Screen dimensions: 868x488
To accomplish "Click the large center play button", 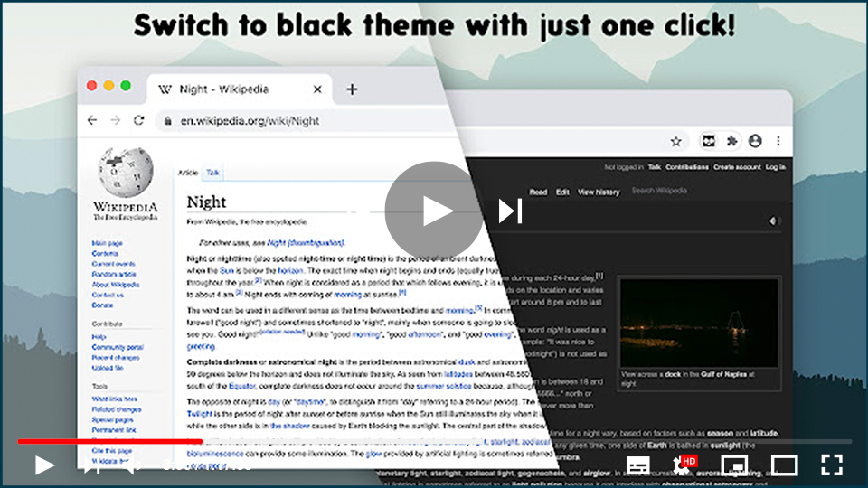I will 434,211.
